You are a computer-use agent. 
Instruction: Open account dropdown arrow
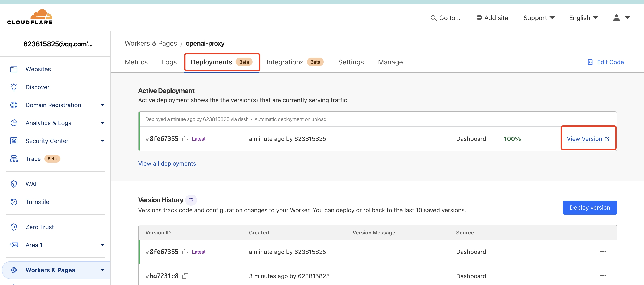click(627, 17)
